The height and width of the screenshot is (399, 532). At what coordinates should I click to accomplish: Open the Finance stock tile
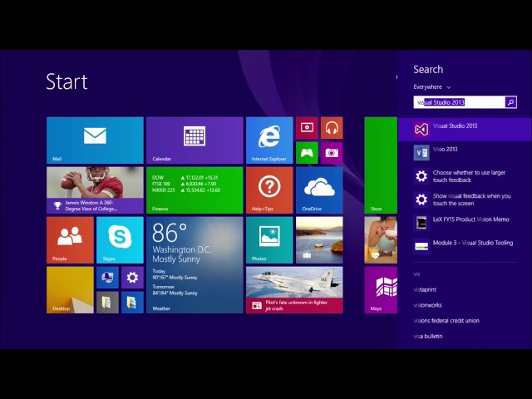[195, 190]
